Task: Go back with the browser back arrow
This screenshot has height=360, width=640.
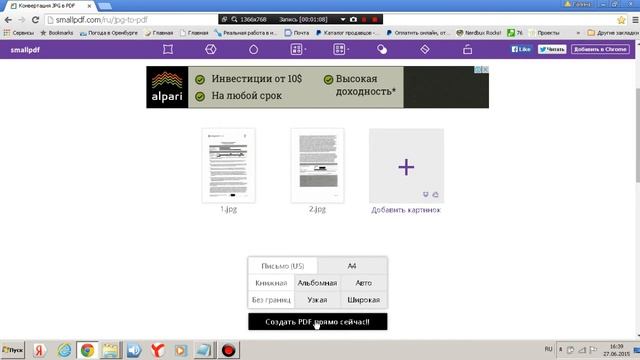Action: click(8, 20)
